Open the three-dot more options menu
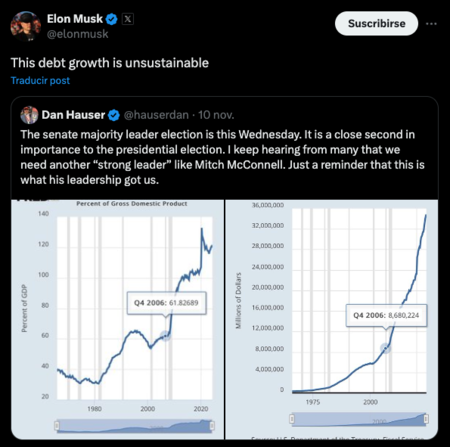450x447 pixels. click(431, 24)
